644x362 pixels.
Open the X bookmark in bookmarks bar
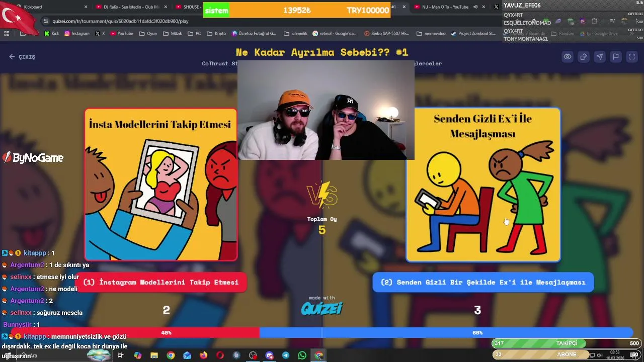tap(100, 34)
